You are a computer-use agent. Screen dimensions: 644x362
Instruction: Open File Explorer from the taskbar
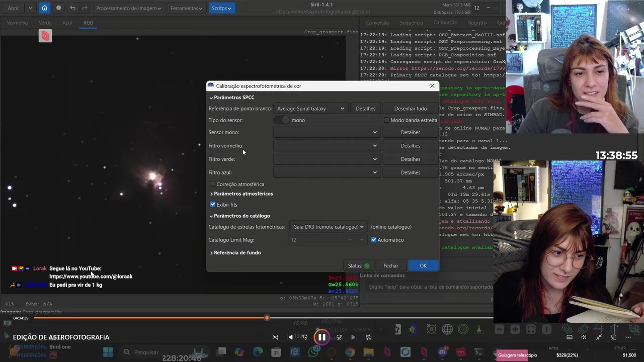368,352
